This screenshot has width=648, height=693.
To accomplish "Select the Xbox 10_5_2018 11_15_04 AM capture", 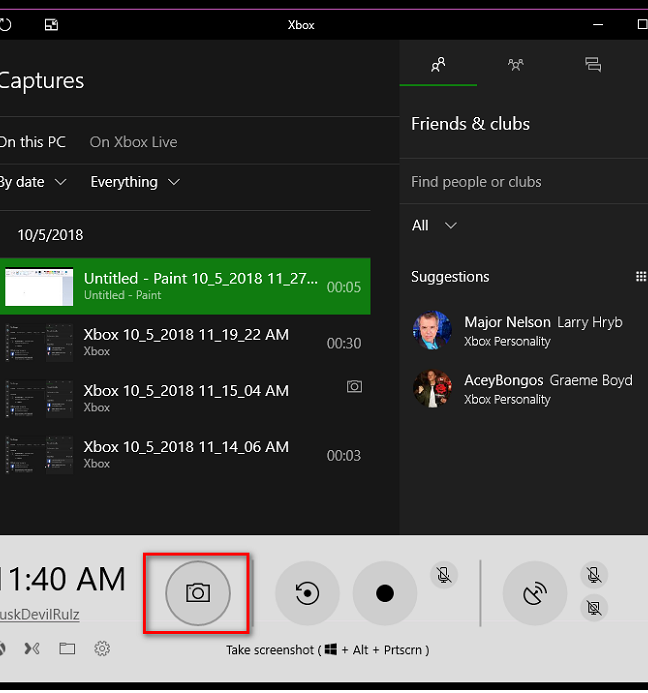I will pos(185,399).
